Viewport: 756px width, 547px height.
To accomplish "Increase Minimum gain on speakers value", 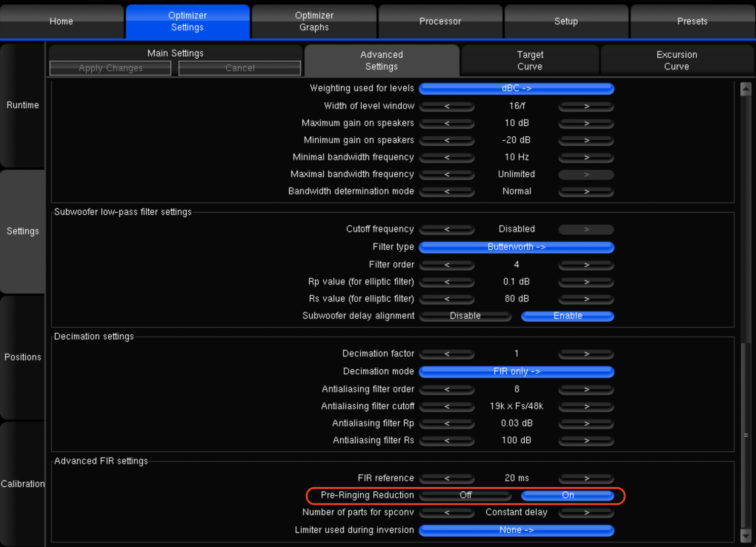I will 586,140.
